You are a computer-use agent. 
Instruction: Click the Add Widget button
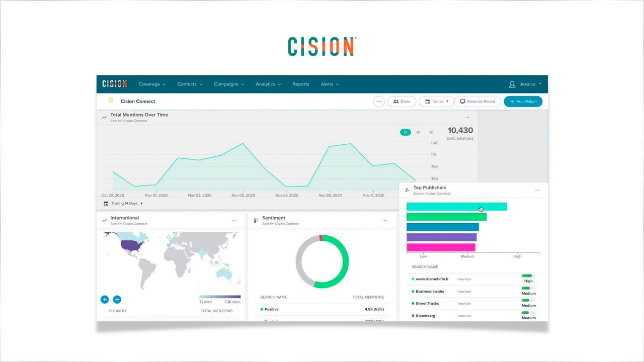[523, 101]
